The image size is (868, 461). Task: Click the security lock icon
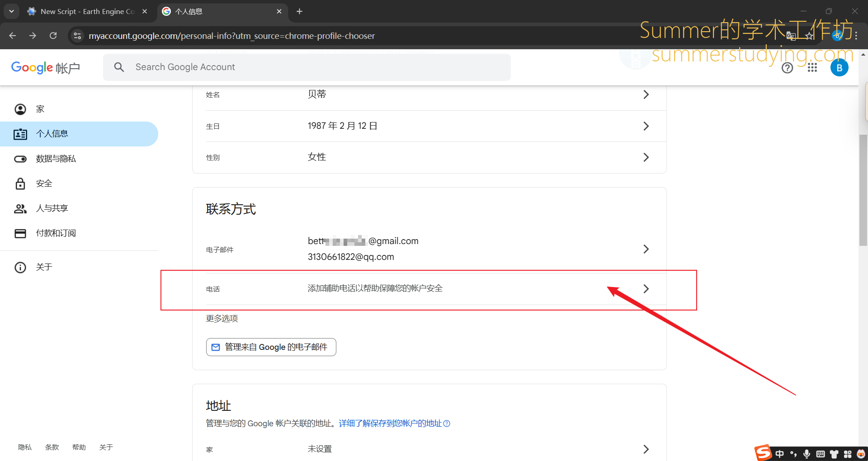(20, 183)
